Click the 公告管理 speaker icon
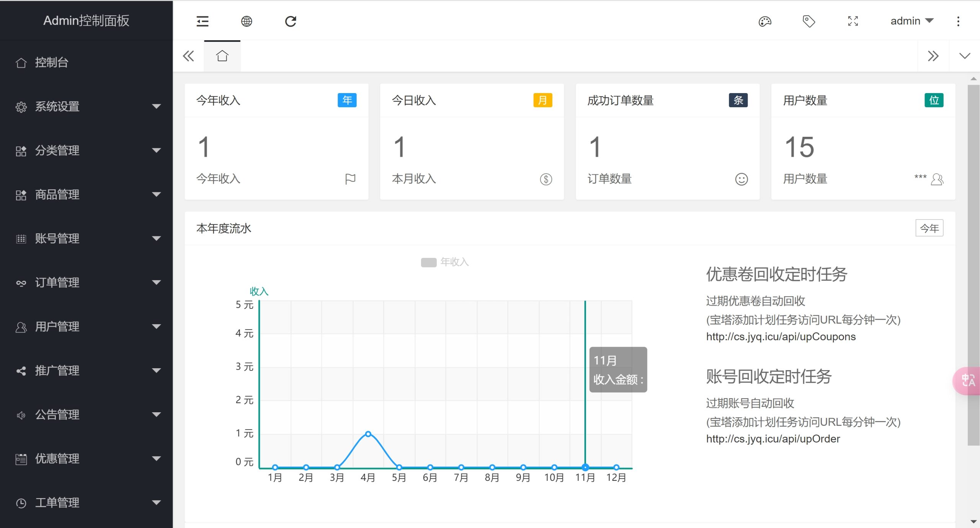Image resolution: width=980 pixels, height=528 pixels. click(21, 415)
